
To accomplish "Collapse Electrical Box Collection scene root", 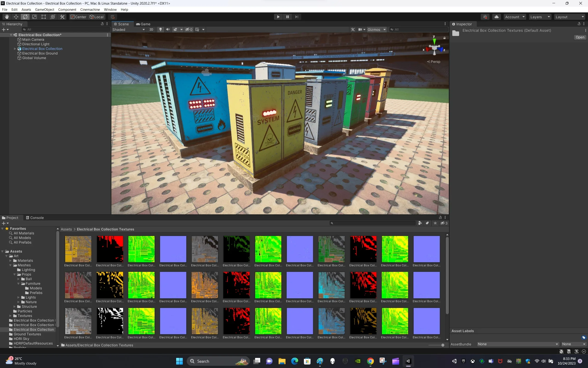I will (11, 35).
